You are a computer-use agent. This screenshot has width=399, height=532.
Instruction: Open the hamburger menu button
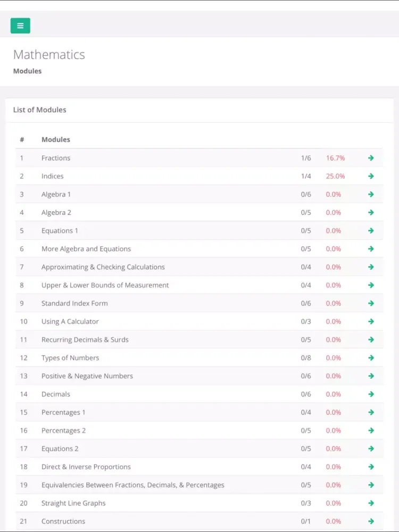click(x=20, y=26)
